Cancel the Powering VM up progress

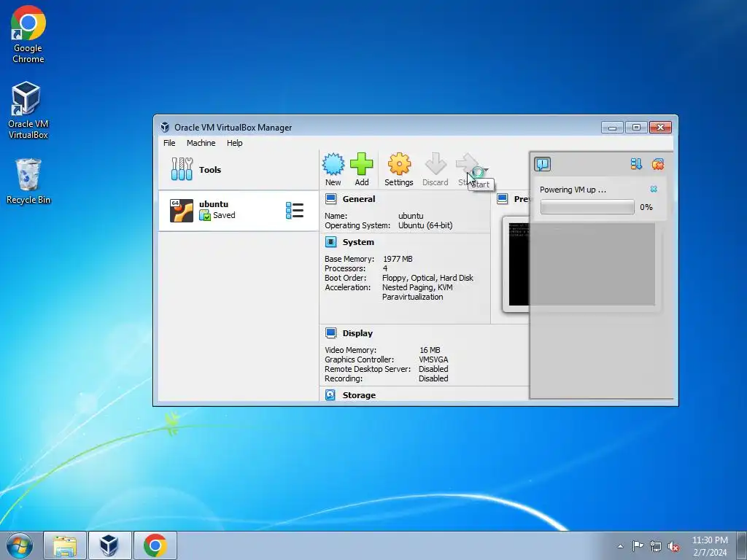pyautogui.click(x=654, y=189)
